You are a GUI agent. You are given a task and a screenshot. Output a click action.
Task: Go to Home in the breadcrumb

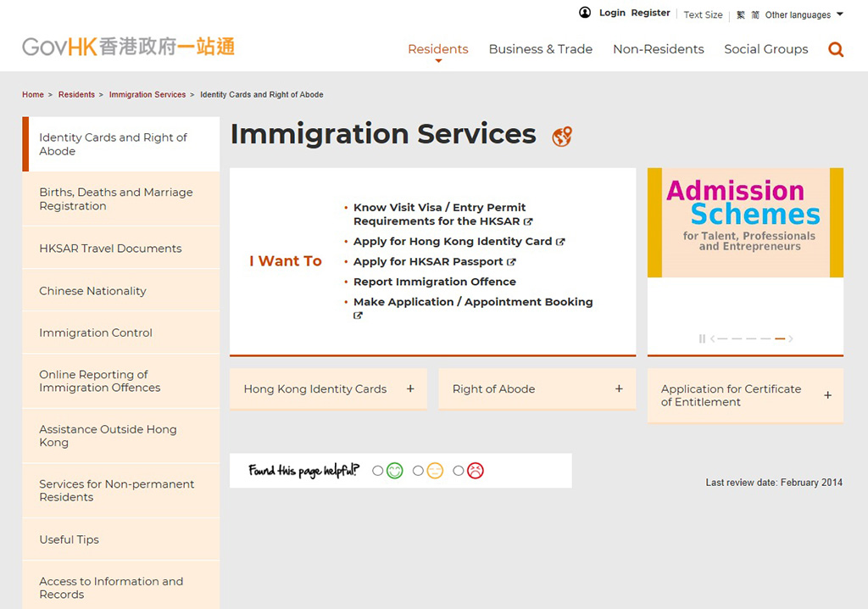pos(33,95)
